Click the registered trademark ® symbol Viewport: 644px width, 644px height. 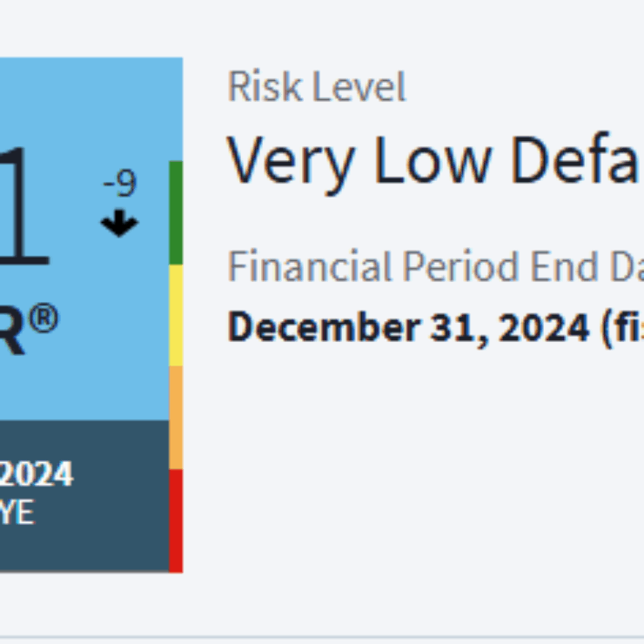(x=44, y=319)
